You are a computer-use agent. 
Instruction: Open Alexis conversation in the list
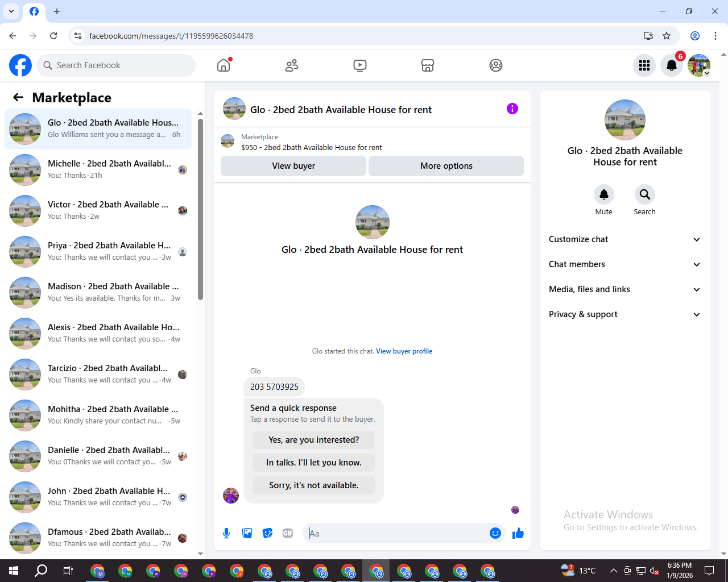98,334
